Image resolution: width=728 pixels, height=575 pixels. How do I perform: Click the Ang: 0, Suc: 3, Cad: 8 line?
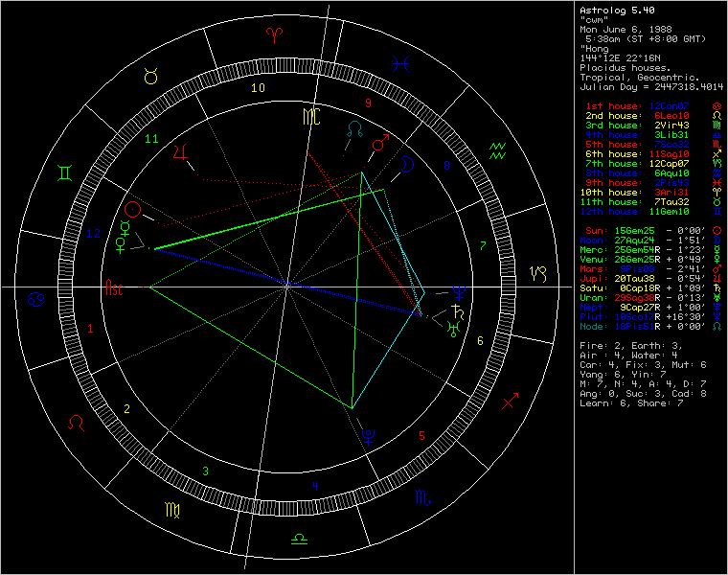pos(643,394)
